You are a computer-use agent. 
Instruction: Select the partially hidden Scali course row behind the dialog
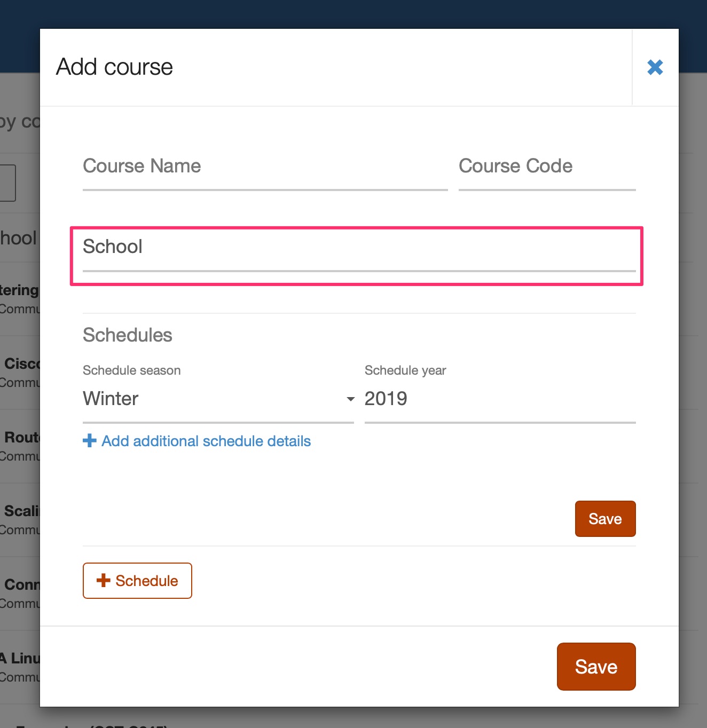click(x=20, y=520)
